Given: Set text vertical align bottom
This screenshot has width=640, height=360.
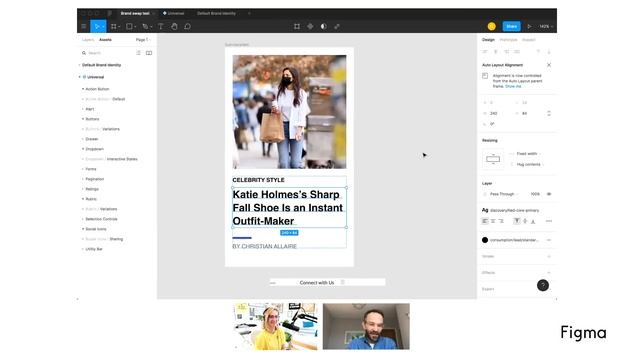Looking at the screenshot, I should pyautogui.click(x=533, y=221).
